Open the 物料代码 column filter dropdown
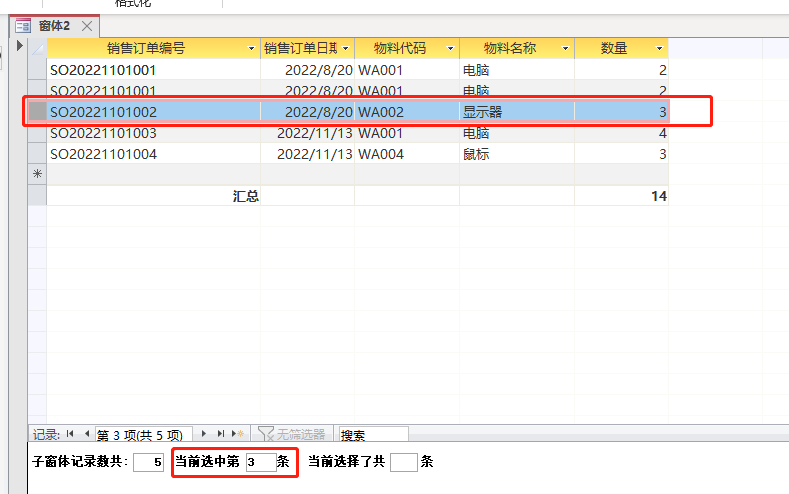Image resolution: width=789 pixels, height=494 pixels. tap(450, 49)
